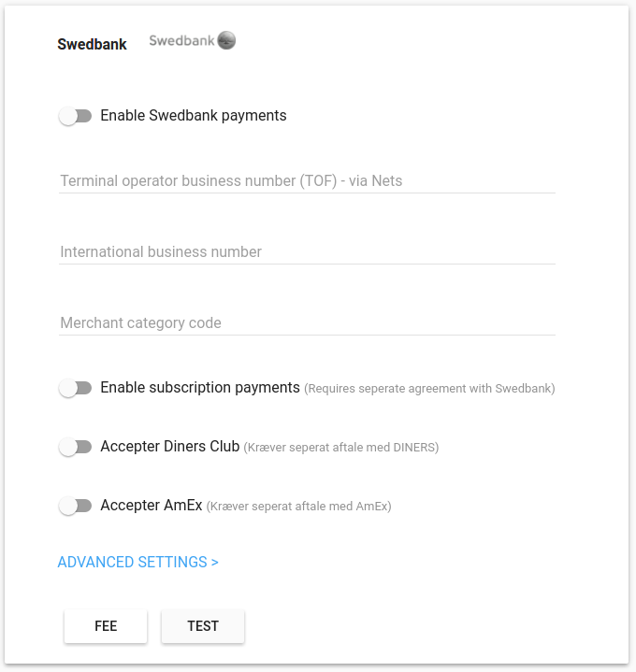The width and height of the screenshot is (636, 672).
Task: Click the 'Kræver seperat aftale med DINERS' note
Action: coord(341,448)
